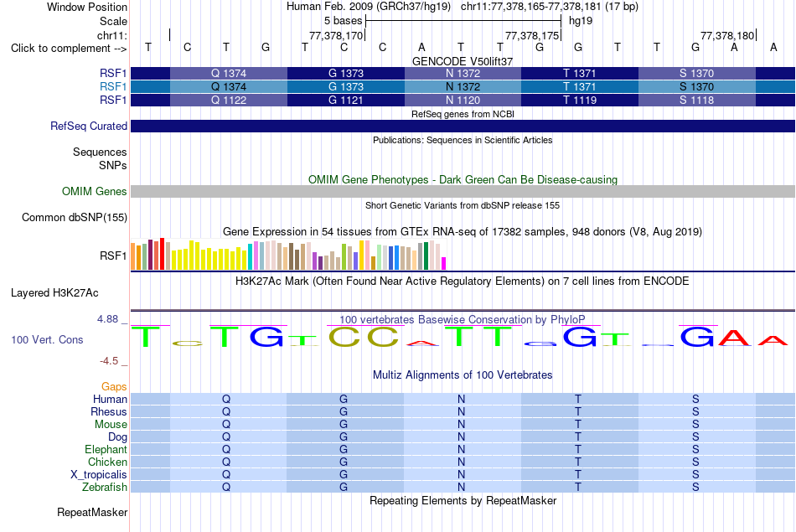Click the RefSeq Curated track label
The image size is (796, 532).
(x=89, y=126)
